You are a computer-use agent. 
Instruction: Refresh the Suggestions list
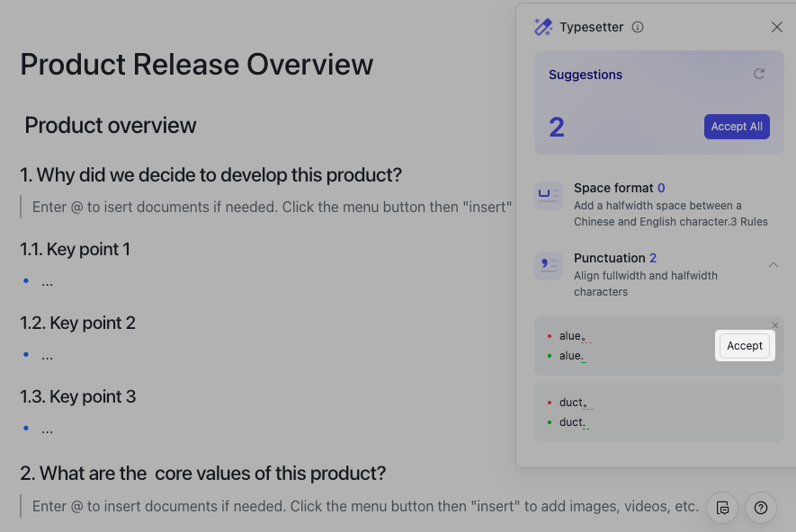759,74
